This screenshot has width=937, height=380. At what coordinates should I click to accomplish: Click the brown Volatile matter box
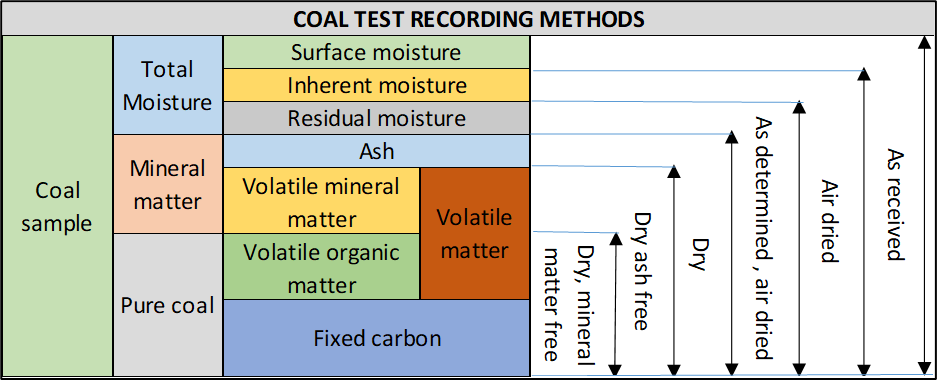(x=475, y=234)
